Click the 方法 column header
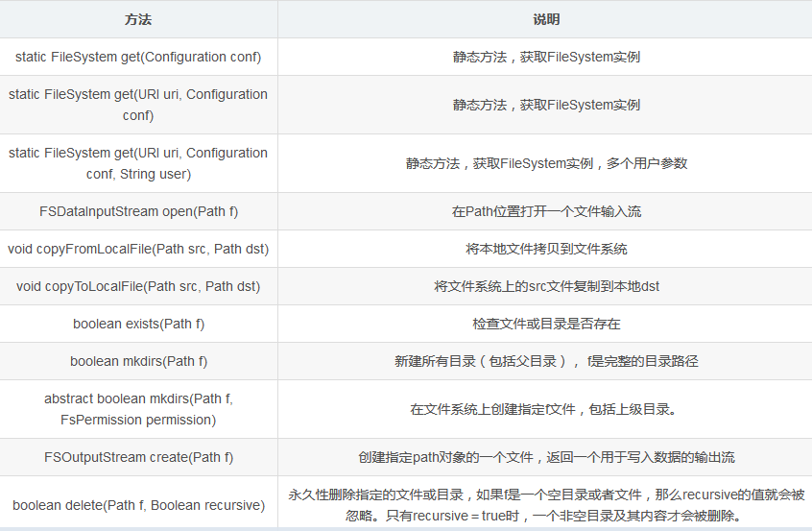This screenshot has height=531, width=812. [138, 19]
